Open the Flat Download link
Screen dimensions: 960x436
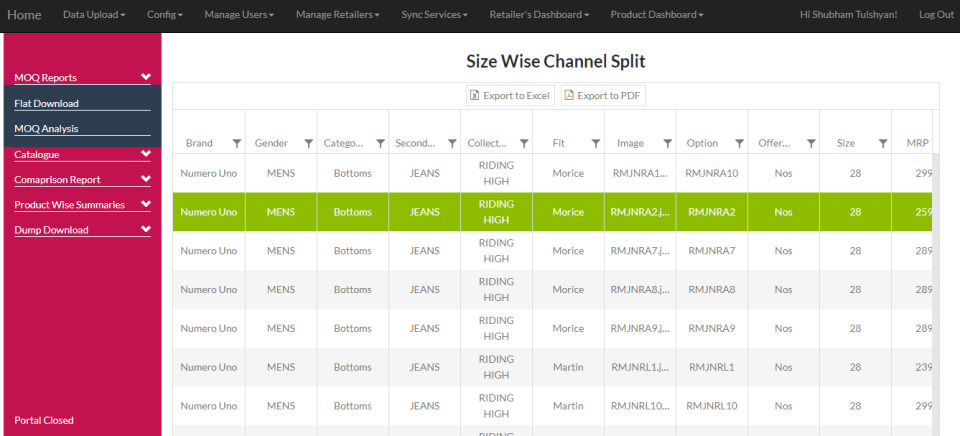coord(47,103)
